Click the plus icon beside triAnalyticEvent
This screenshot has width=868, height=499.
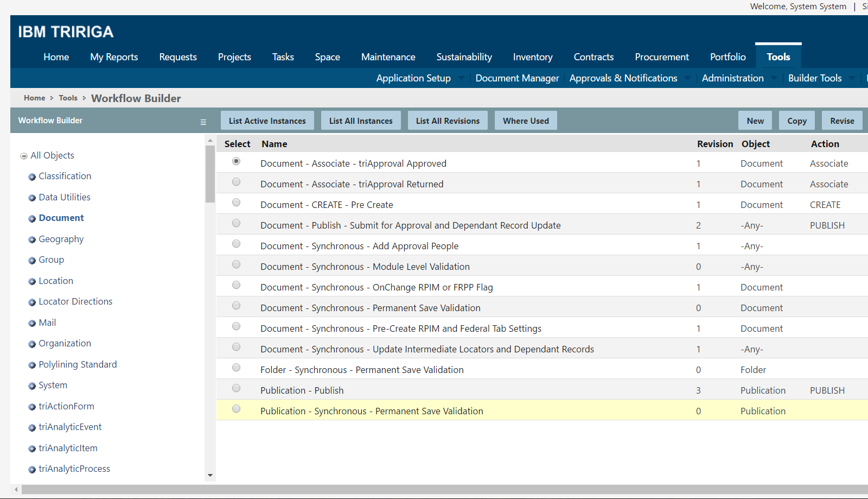pyautogui.click(x=32, y=428)
